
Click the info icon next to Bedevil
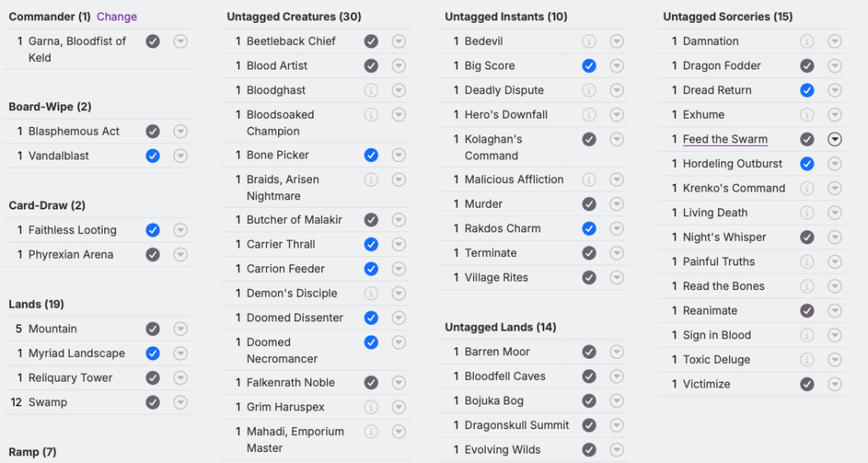(x=589, y=42)
